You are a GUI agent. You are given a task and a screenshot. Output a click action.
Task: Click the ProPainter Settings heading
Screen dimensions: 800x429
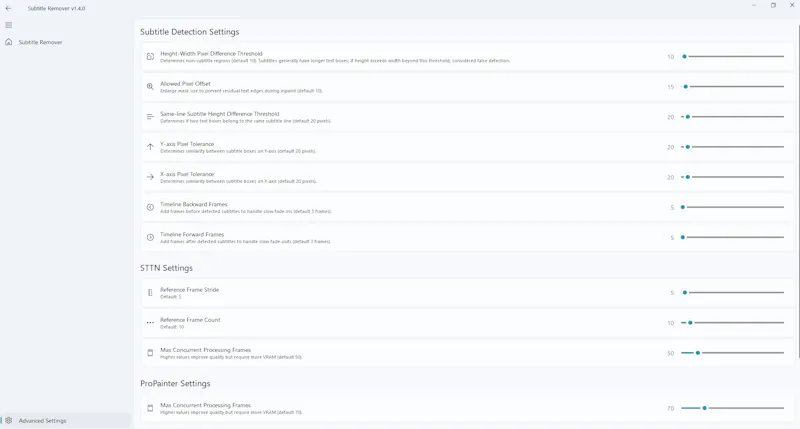point(175,384)
